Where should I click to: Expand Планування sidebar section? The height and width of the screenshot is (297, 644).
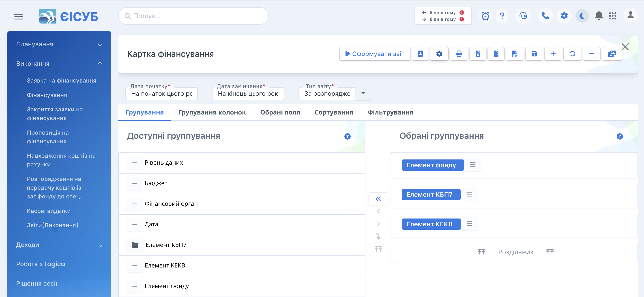59,45
